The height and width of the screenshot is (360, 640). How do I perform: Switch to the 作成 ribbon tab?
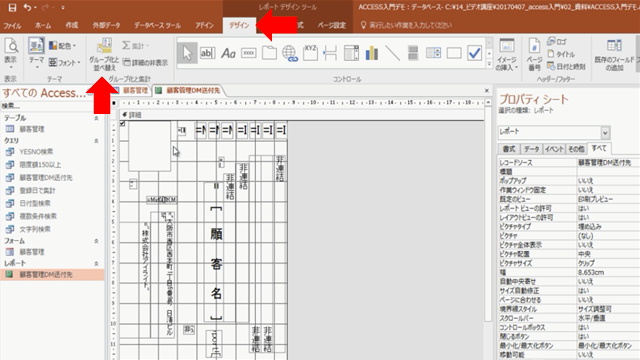point(72,25)
